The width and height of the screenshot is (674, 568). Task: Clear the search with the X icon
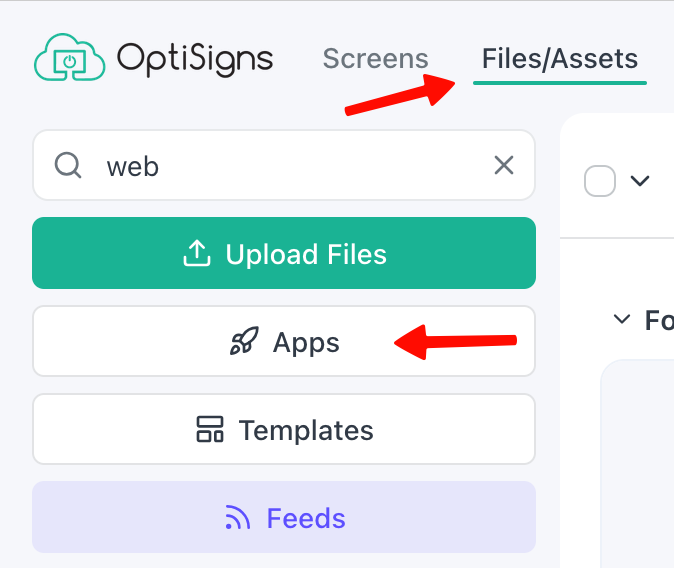504,165
